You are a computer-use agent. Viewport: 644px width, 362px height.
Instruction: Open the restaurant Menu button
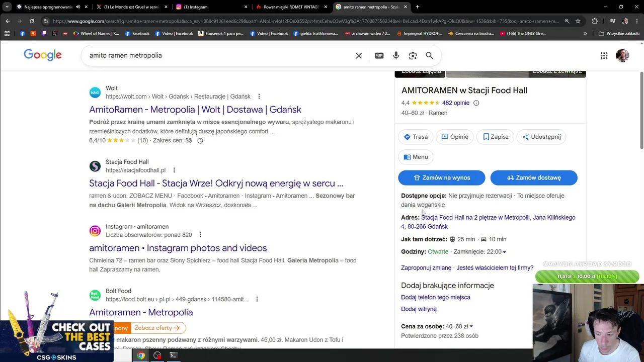click(416, 157)
